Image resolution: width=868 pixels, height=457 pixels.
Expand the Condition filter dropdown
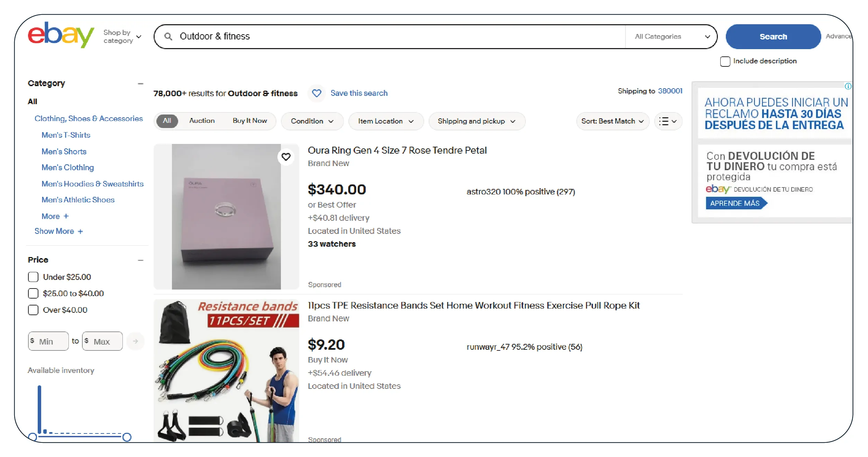tap(312, 121)
